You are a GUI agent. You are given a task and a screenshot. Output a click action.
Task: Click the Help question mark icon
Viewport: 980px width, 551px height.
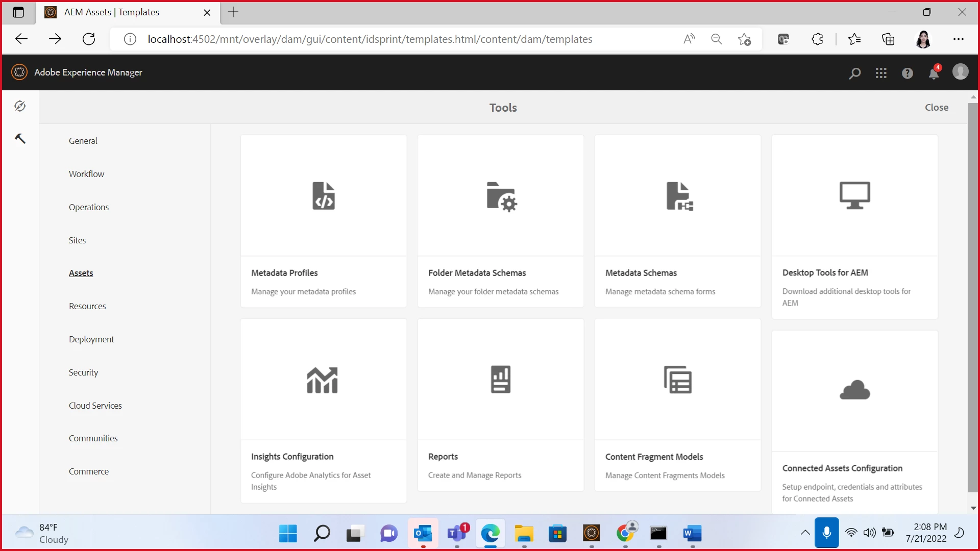click(907, 73)
